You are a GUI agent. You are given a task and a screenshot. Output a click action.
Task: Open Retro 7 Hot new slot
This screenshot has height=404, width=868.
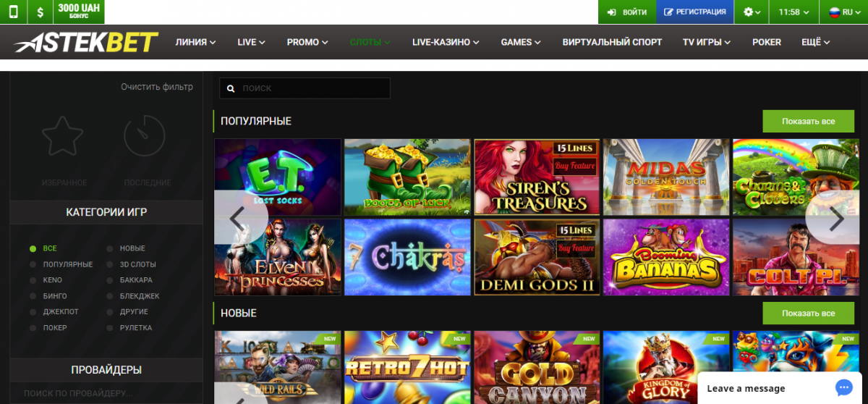pyautogui.click(x=407, y=367)
